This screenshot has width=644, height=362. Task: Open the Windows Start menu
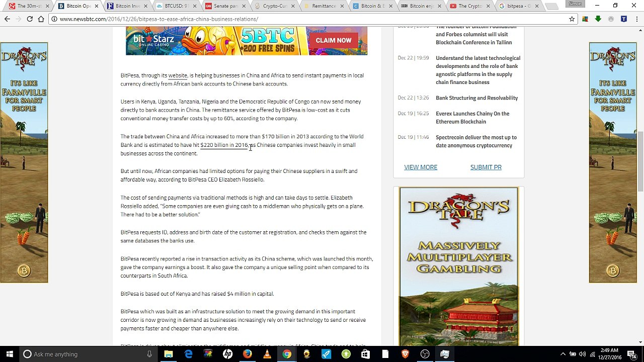click(10, 354)
